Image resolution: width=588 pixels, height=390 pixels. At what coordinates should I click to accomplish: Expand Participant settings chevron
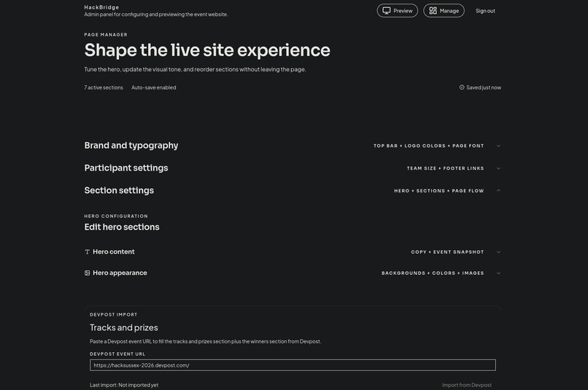click(x=498, y=168)
